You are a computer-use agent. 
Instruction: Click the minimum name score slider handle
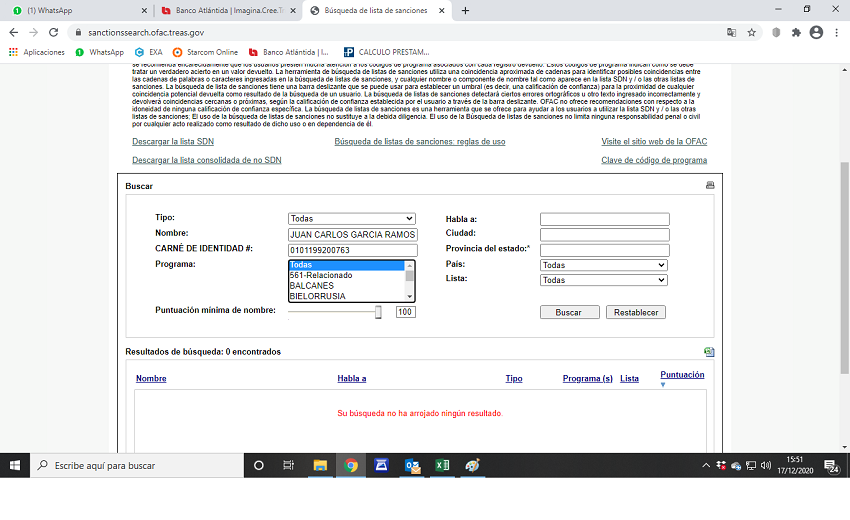coord(378,312)
